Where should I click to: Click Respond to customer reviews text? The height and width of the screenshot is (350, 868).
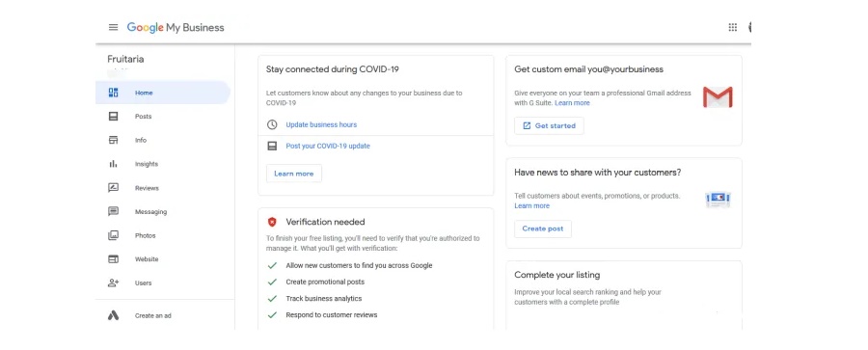(x=332, y=315)
